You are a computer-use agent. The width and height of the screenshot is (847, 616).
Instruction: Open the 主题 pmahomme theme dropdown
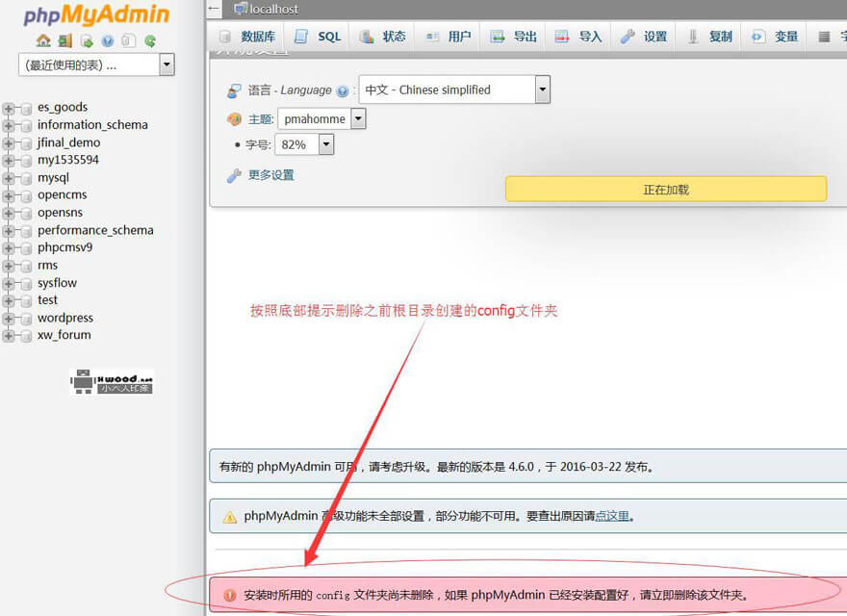coord(321,119)
